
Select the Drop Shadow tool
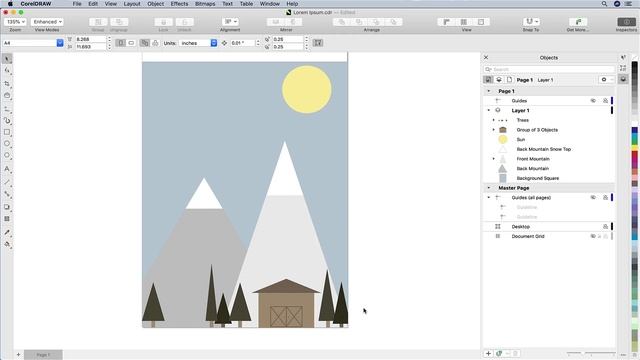(x=7, y=207)
